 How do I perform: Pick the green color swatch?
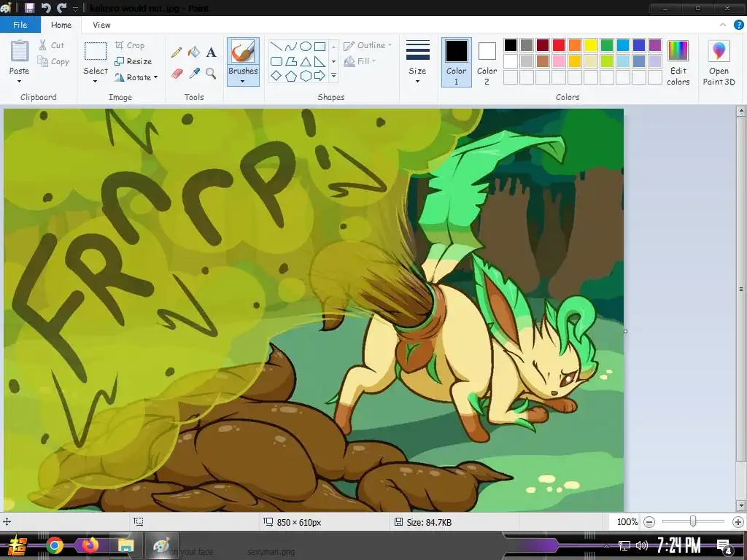607,45
